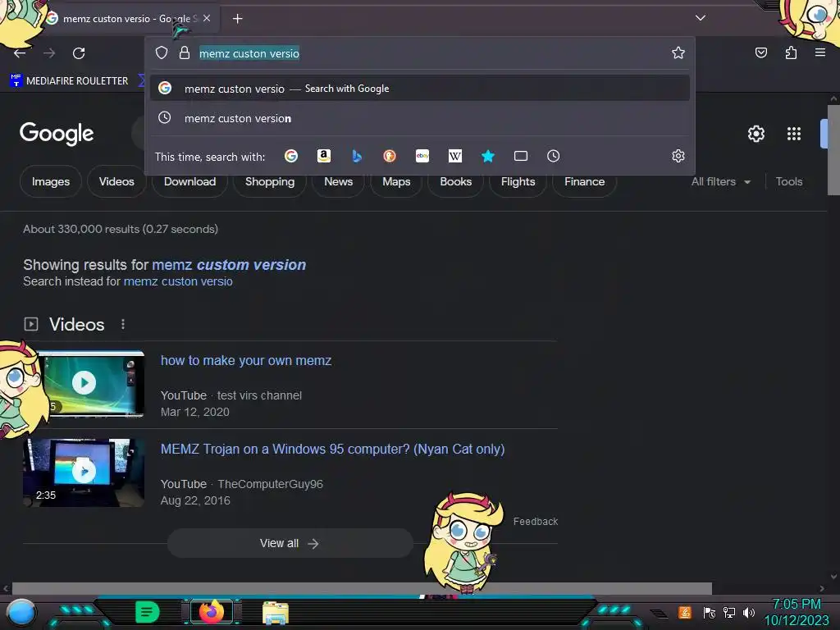Search this time with Wikipedia icon
This screenshot has height=630, width=840.
coord(454,156)
